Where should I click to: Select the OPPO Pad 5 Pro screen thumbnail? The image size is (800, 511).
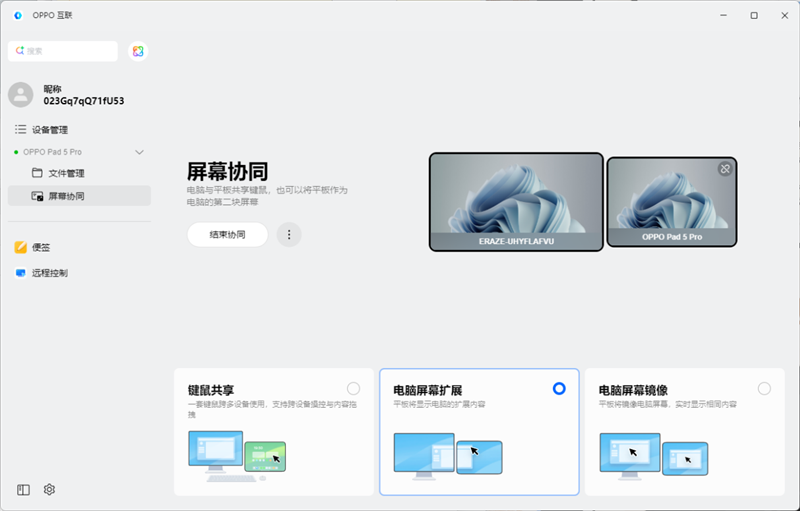(671, 202)
